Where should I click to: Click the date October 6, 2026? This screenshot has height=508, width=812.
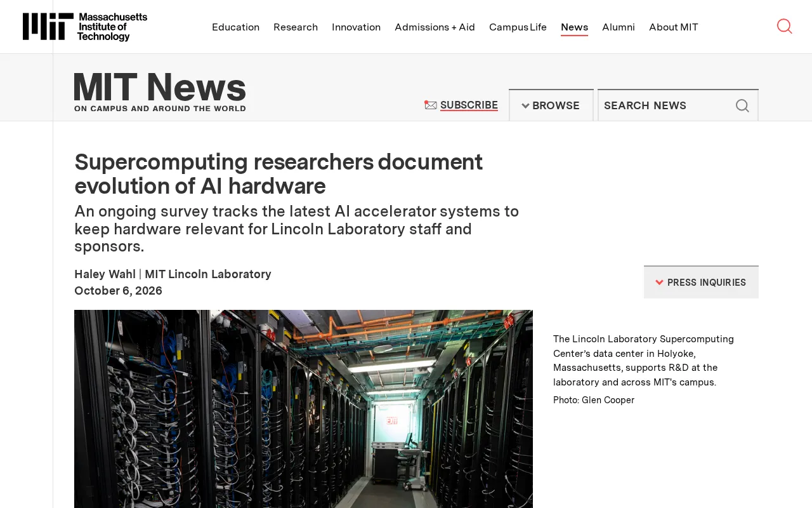click(118, 290)
